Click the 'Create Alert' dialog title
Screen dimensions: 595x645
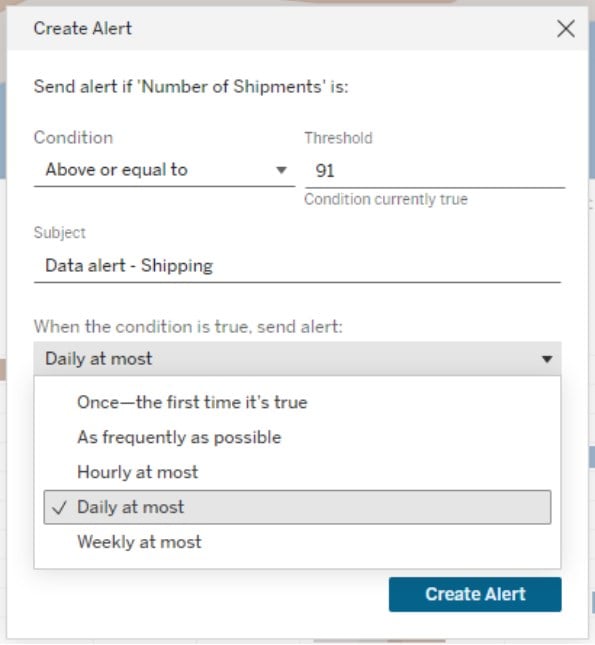pos(83,29)
